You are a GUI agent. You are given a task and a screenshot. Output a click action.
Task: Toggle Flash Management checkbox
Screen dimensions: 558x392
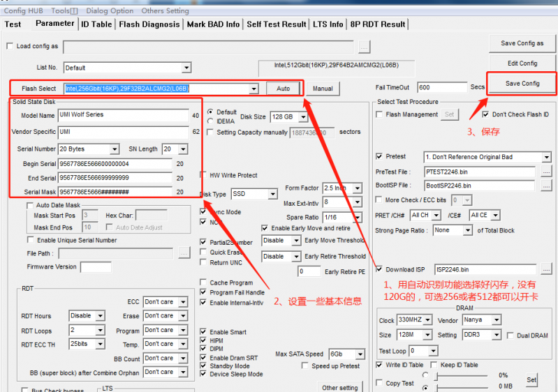point(379,114)
